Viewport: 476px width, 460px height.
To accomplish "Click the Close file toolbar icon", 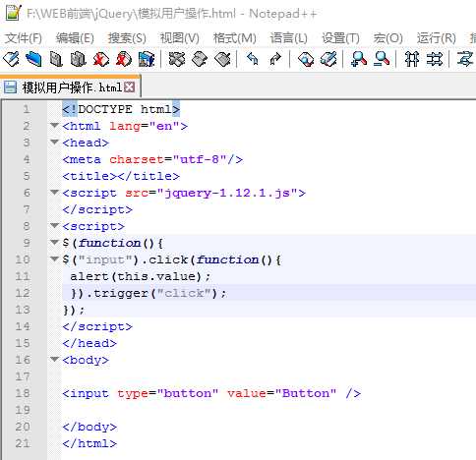I will point(101,59).
